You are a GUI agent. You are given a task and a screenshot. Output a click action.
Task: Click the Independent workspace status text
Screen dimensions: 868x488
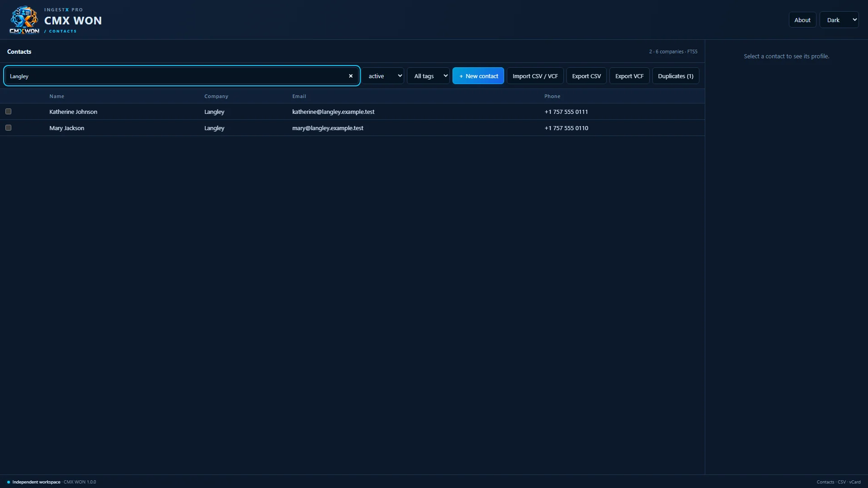coord(36,482)
